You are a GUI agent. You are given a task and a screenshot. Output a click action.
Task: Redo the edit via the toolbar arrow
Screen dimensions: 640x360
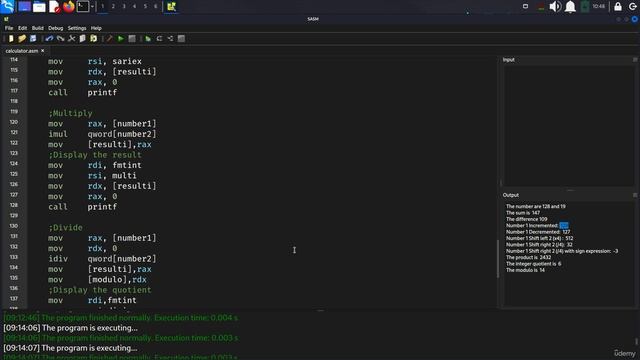point(60,38)
